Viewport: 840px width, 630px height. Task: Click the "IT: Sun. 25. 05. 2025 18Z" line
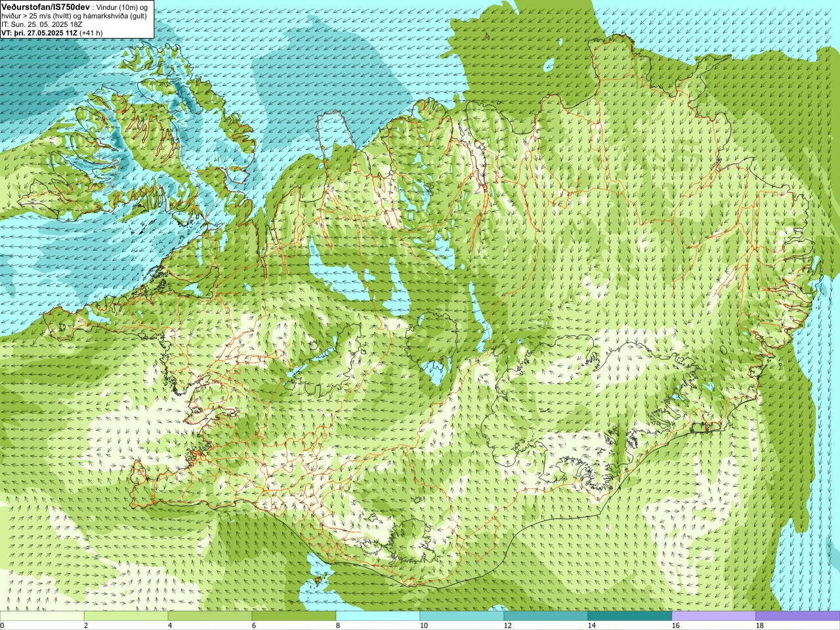coord(42,24)
